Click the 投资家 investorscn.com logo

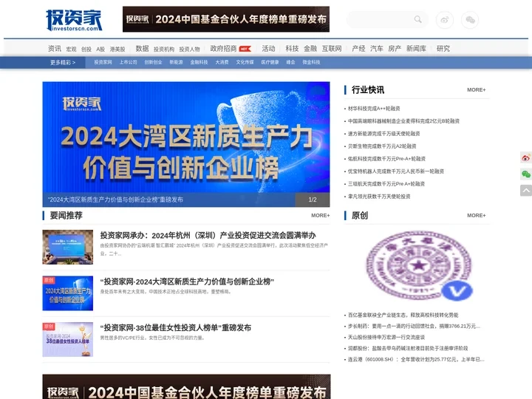pyautogui.click(x=74, y=21)
